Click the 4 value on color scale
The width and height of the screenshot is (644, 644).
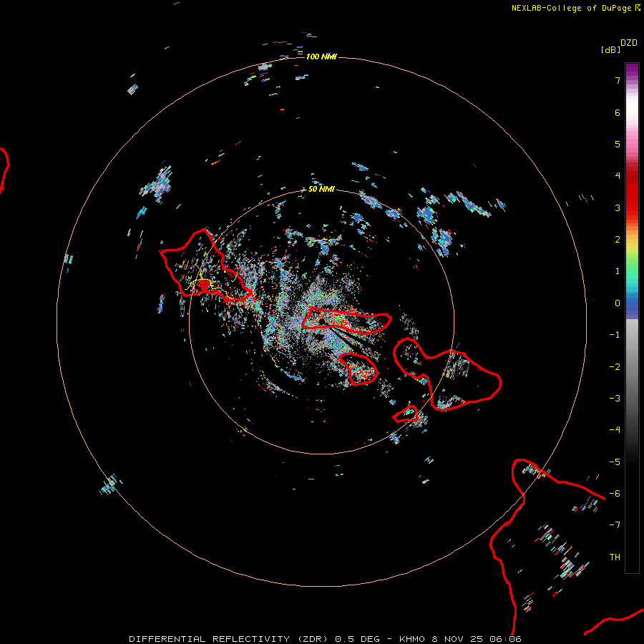[618, 176]
